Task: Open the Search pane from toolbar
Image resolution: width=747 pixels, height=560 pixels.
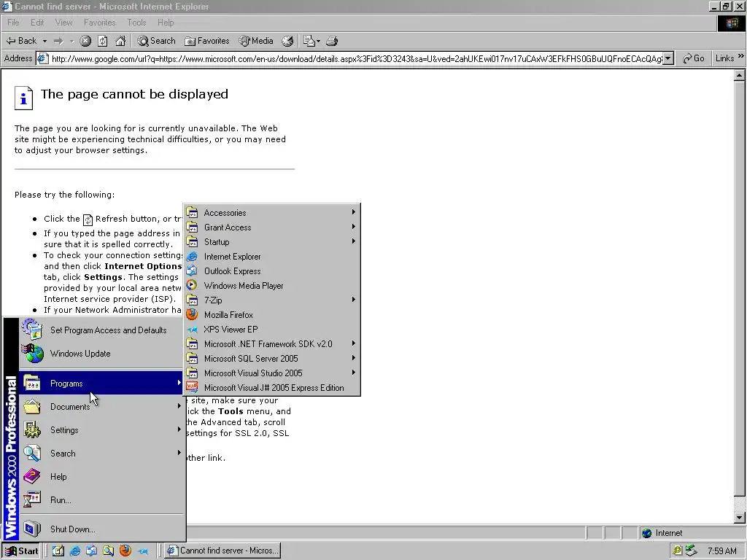Action: pyautogui.click(x=156, y=41)
